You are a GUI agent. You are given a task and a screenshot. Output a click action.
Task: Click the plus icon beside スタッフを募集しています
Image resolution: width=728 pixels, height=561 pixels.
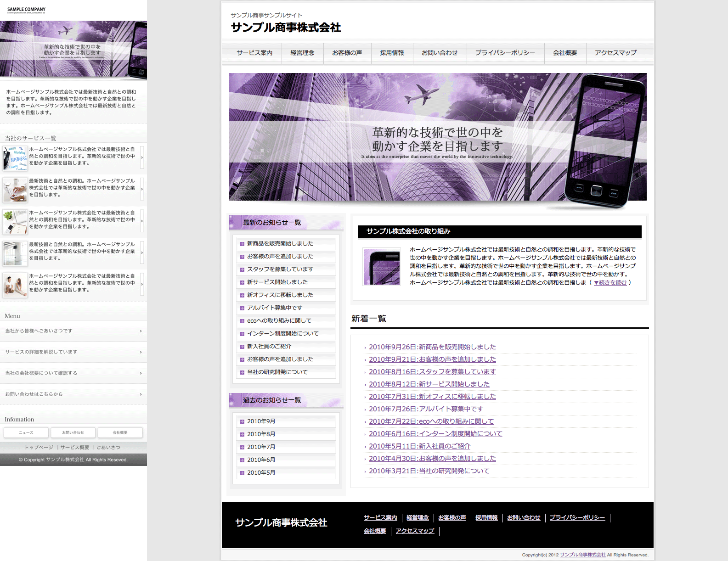click(242, 270)
